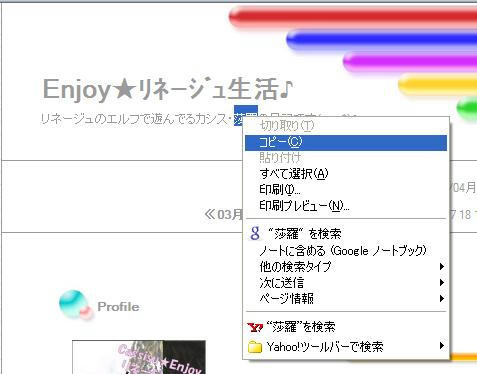This screenshot has width=477, height=374.
Task: Search Google for "莎羅" via the menu
Action: point(346,234)
